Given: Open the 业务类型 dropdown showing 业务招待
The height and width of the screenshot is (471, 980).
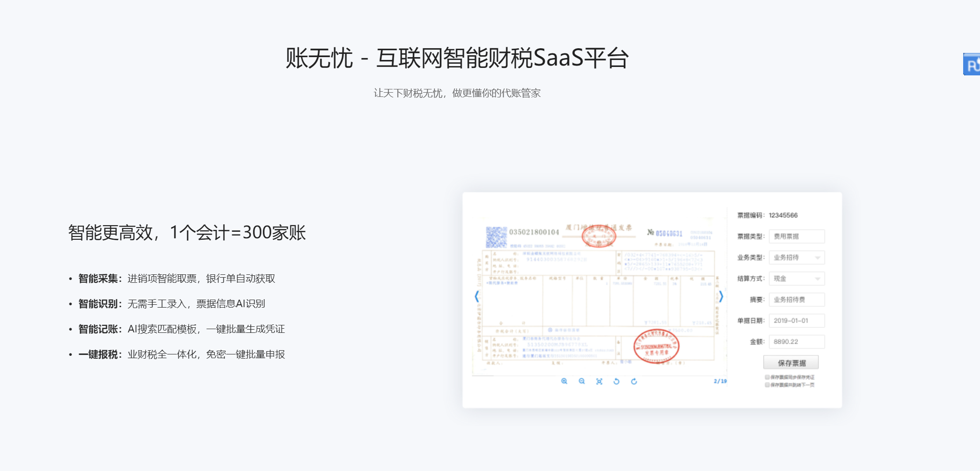Looking at the screenshot, I should 797,258.
